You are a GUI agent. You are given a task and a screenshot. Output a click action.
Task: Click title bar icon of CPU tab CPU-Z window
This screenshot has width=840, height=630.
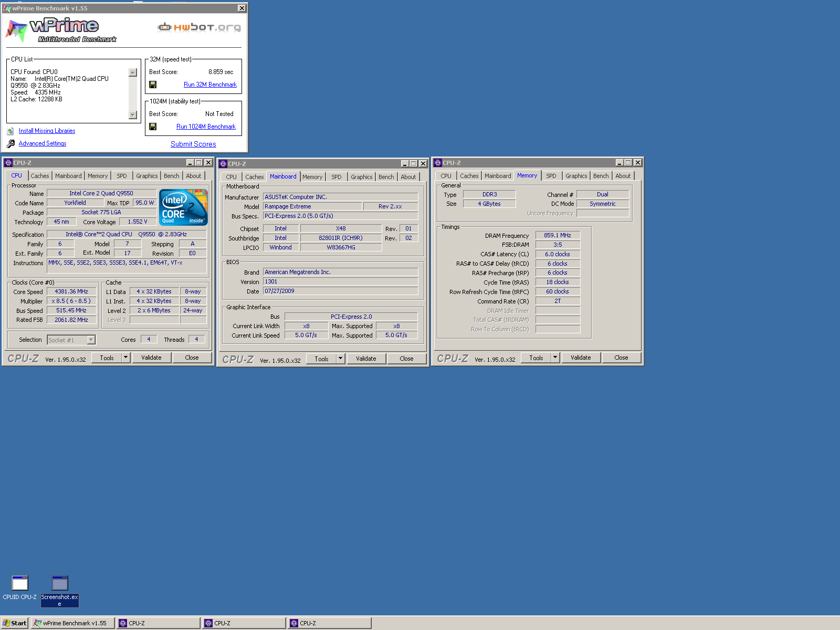click(x=8, y=163)
